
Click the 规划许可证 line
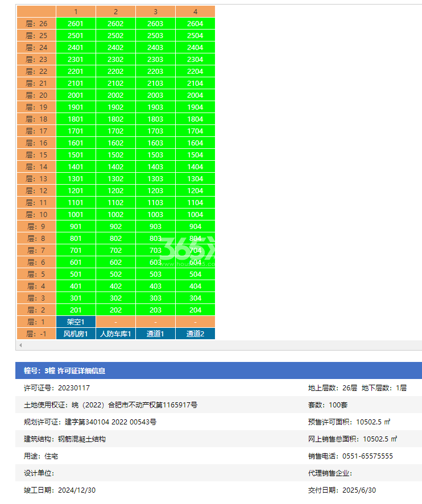coord(90,422)
